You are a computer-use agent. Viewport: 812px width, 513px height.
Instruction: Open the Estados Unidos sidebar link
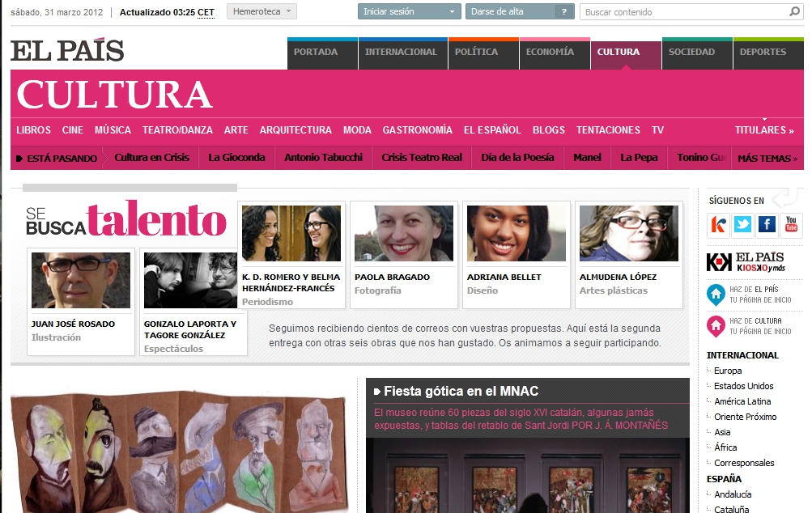[744, 386]
